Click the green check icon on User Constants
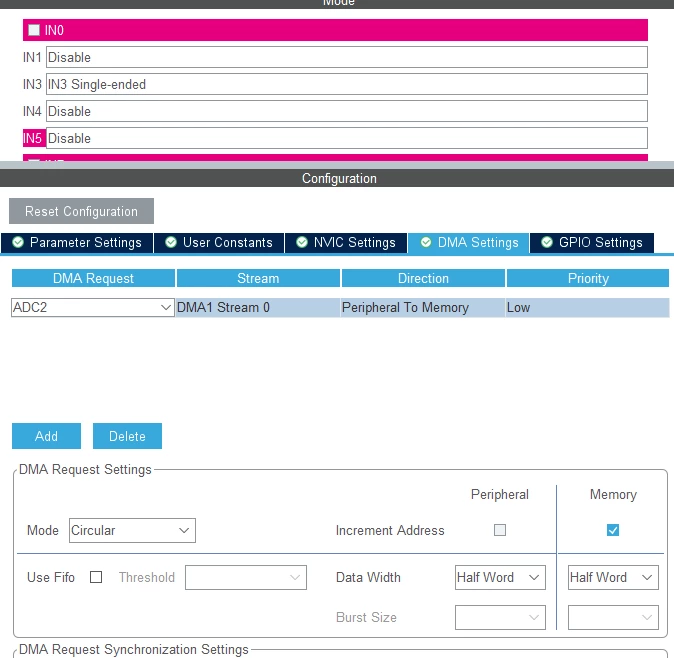Viewport: 674px width, 658px height. pyautogui.click(x=171, y=242)
